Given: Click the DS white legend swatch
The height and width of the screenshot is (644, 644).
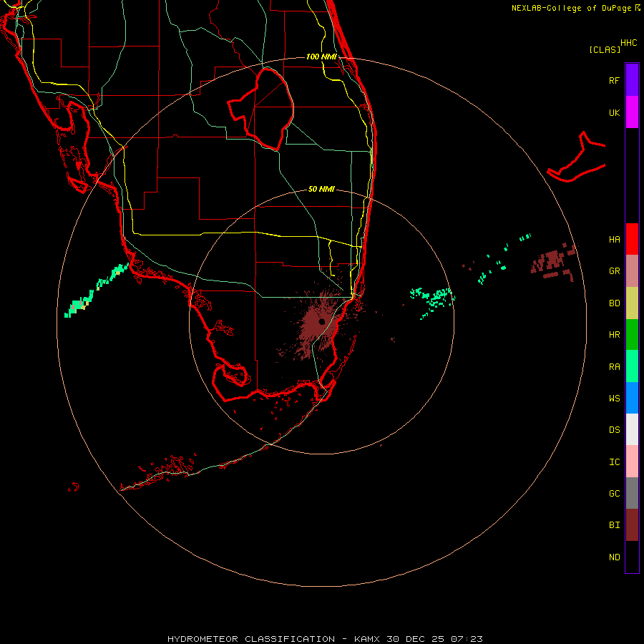Looking at the screenshot, I should (632, 429).
